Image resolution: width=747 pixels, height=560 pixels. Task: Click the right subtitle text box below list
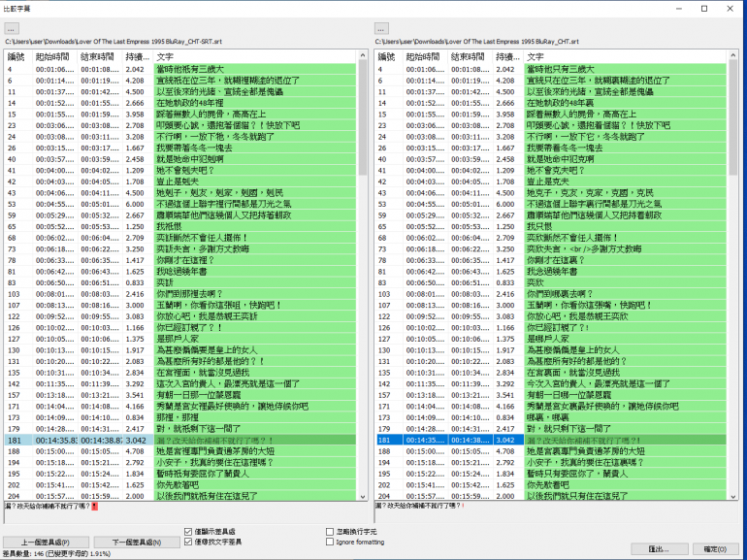point(556,512)
